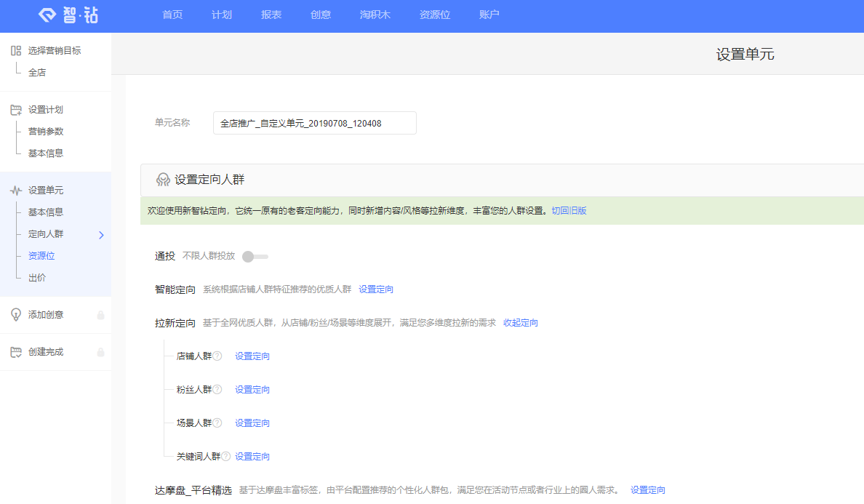Click 设置定向 link for 店铺人群
Screen dimensions: 864x504
[x=252, y=356]
